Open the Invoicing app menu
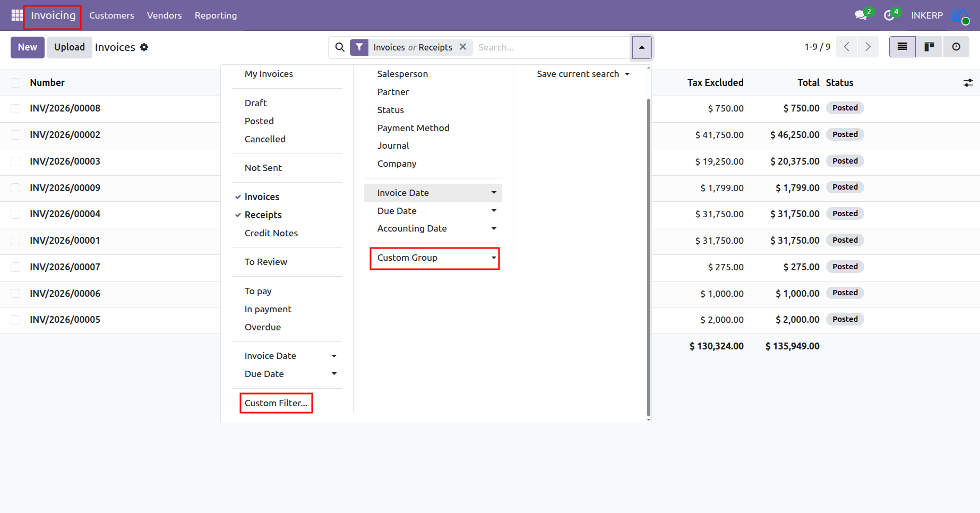 click(53, 15)
